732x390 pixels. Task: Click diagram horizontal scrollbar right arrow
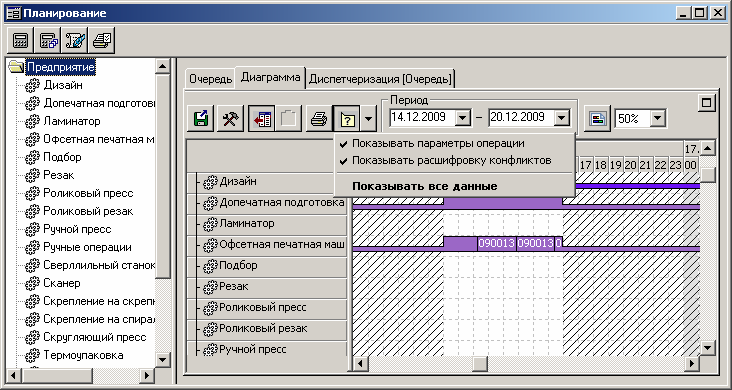[692, 363]
